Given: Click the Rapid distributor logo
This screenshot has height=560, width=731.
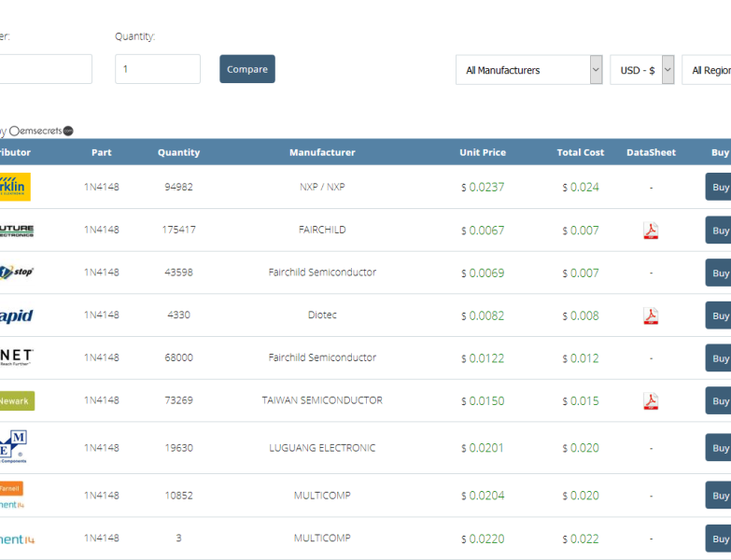Looking at the screenshot, I should (16, 315).
